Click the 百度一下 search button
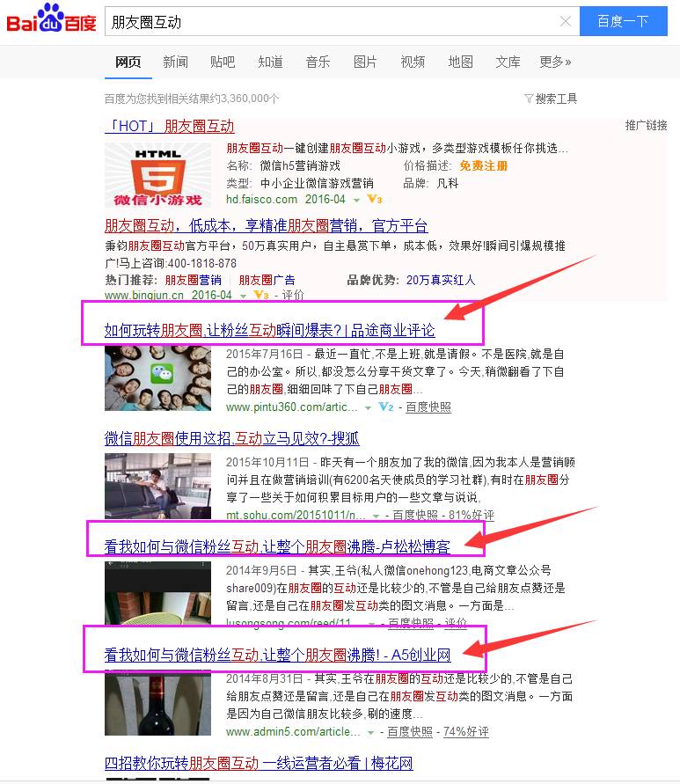 (624, 21)
